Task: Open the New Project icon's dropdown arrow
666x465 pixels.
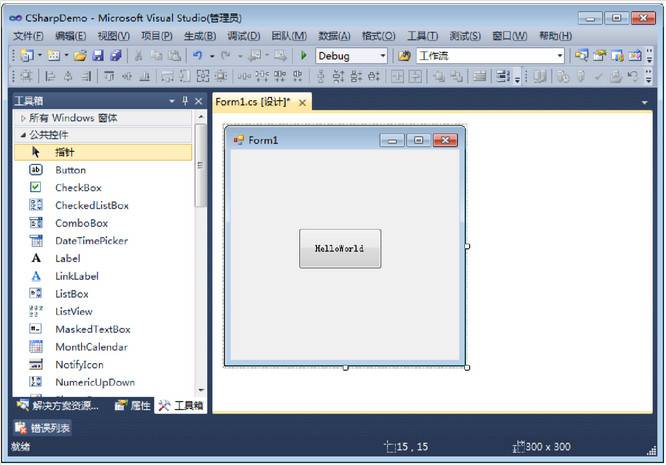Action: pos(40,55)
